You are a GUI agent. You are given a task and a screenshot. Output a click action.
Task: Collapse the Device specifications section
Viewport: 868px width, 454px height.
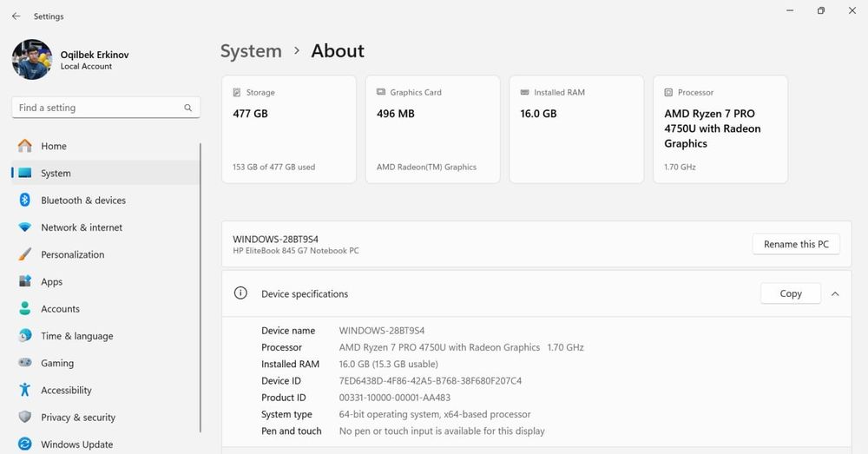coord(835,294)
